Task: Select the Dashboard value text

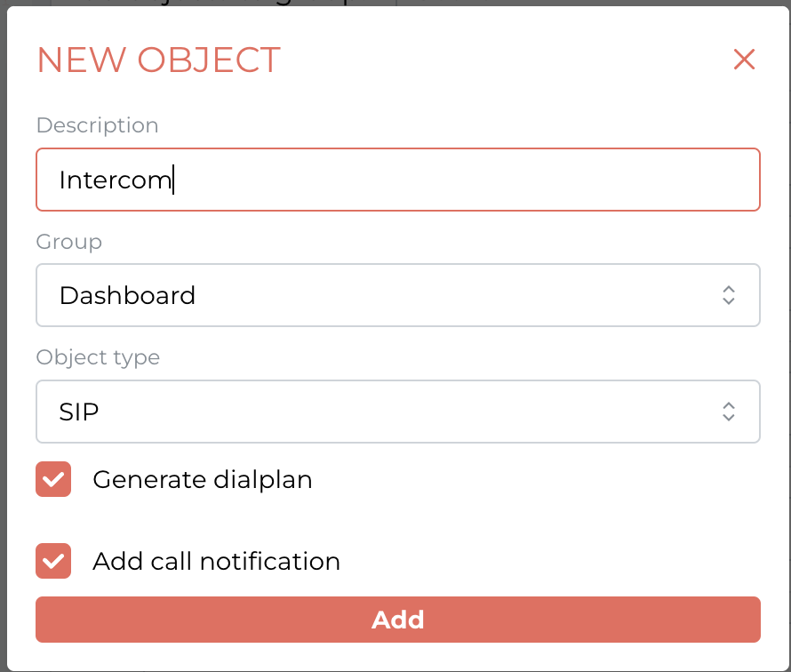Action: (x=127, y=296)
